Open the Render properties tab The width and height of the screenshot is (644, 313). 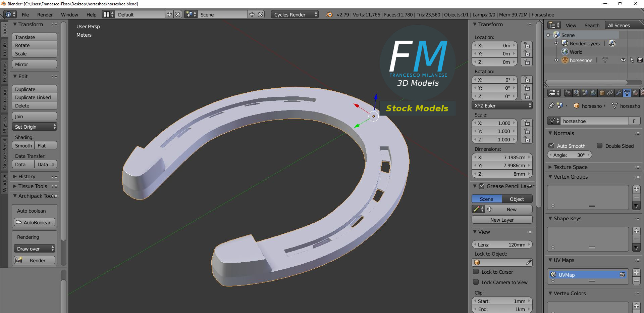pos(568,93)
